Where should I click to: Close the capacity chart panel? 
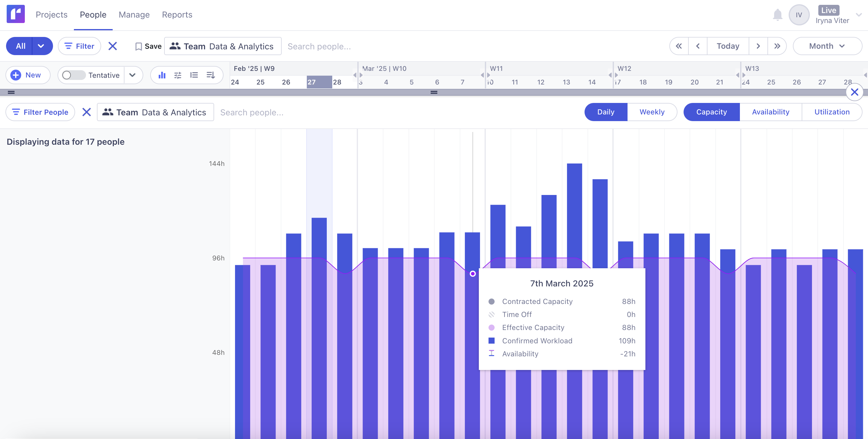click(x=854, y=92)
